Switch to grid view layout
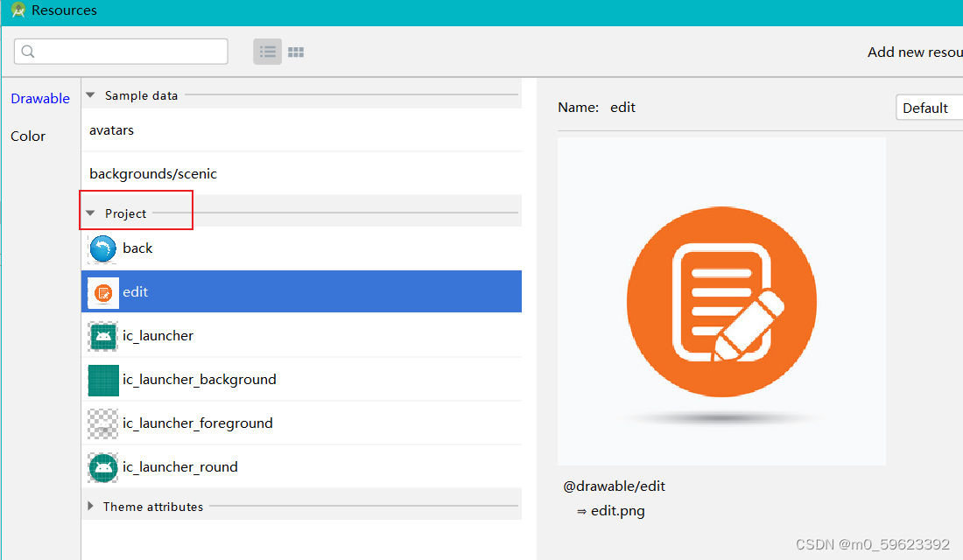The width and height of the screenshot is (963, 560). point(295,52)
